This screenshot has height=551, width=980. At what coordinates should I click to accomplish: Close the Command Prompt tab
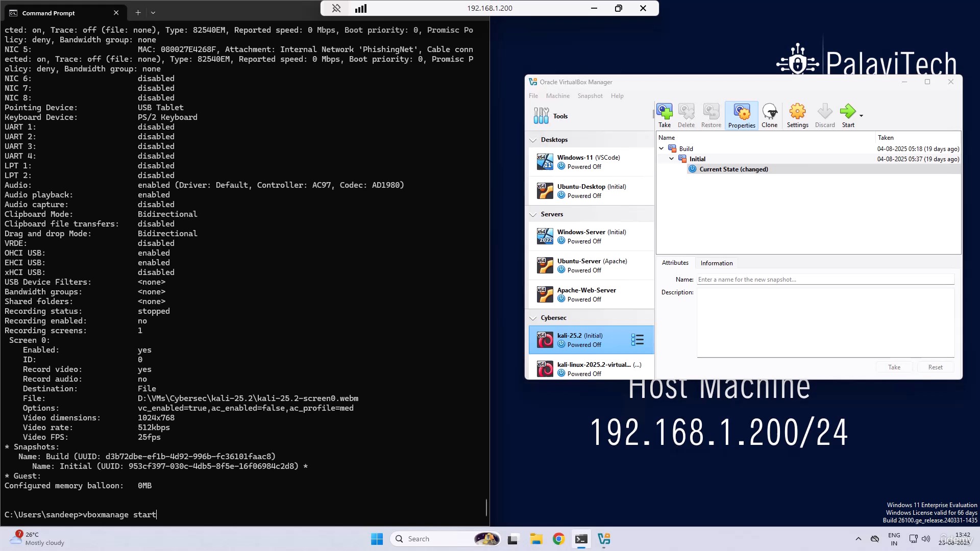tap(116, 13)
